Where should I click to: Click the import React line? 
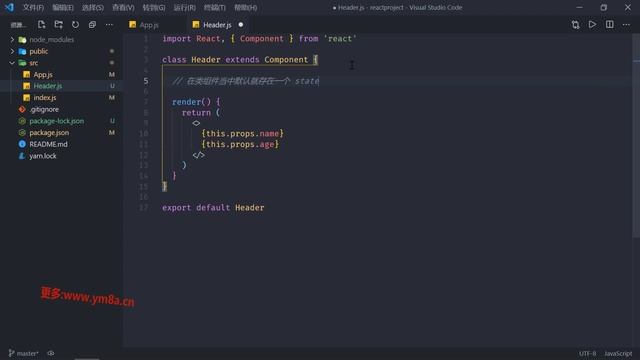coord(259,39)
